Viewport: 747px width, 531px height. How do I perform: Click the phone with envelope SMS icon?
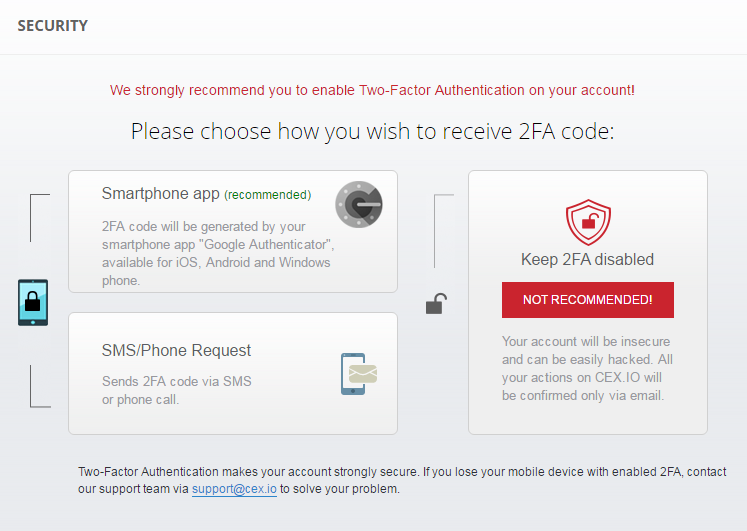tap(359, 374)
